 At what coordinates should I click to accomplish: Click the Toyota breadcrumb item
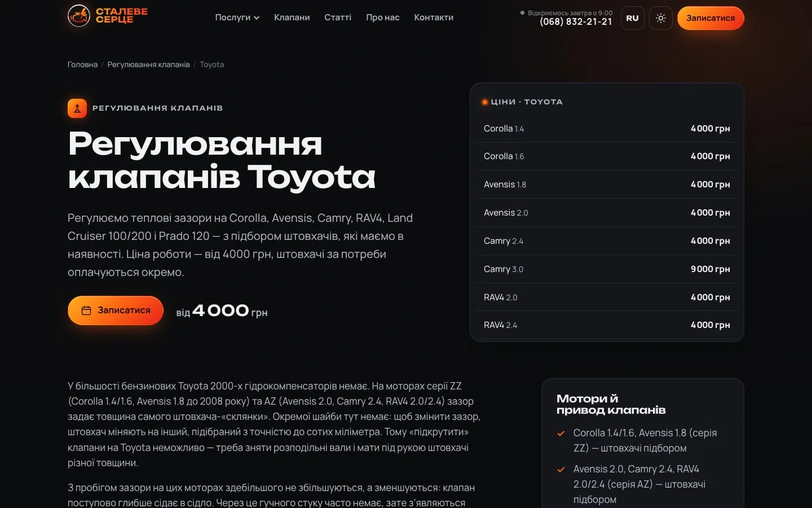click(x=212, y=64)
